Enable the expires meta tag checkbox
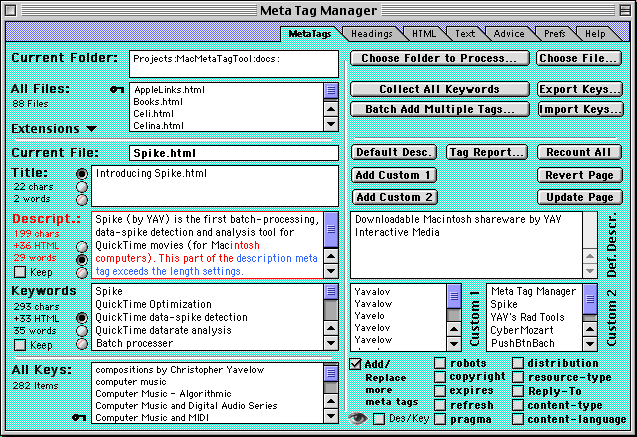Screen dimensions: 637x437 [440, 391]
